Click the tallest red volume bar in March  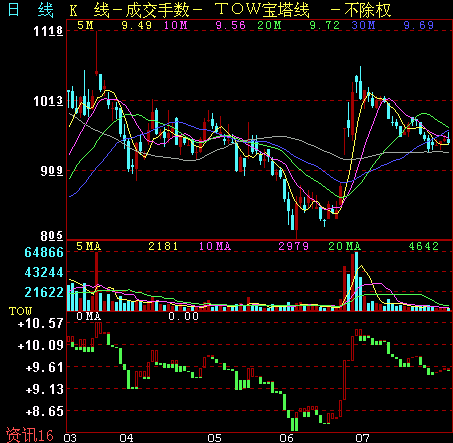97,282
